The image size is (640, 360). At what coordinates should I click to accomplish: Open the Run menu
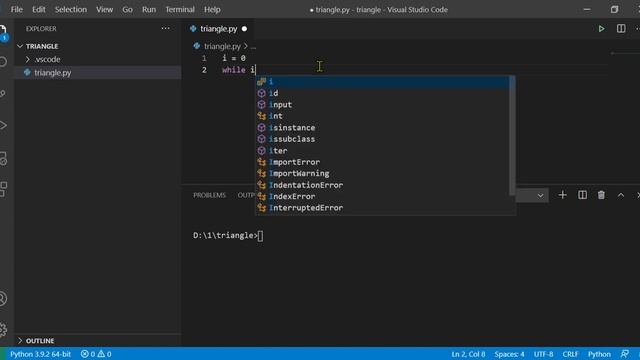pyautogui.click(x=149, y=9)
